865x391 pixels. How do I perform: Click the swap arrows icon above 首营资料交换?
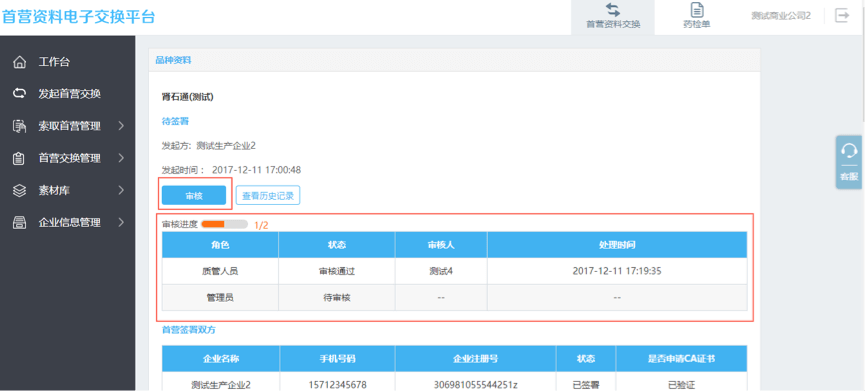[612, 10]
